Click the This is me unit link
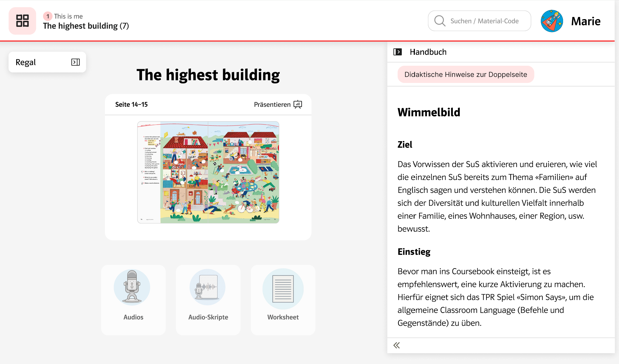The width and height of the screenshot is (619, 364). click(x=68, y=16)
